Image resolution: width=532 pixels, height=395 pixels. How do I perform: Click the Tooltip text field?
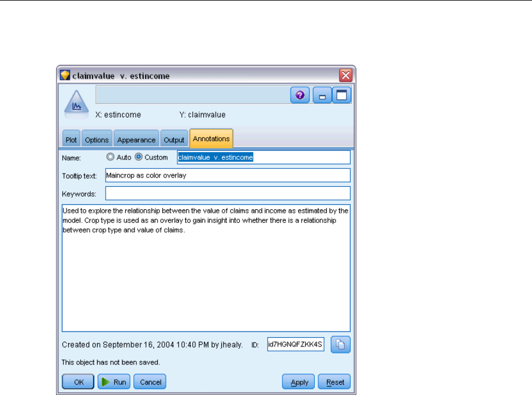click(228, 175)
